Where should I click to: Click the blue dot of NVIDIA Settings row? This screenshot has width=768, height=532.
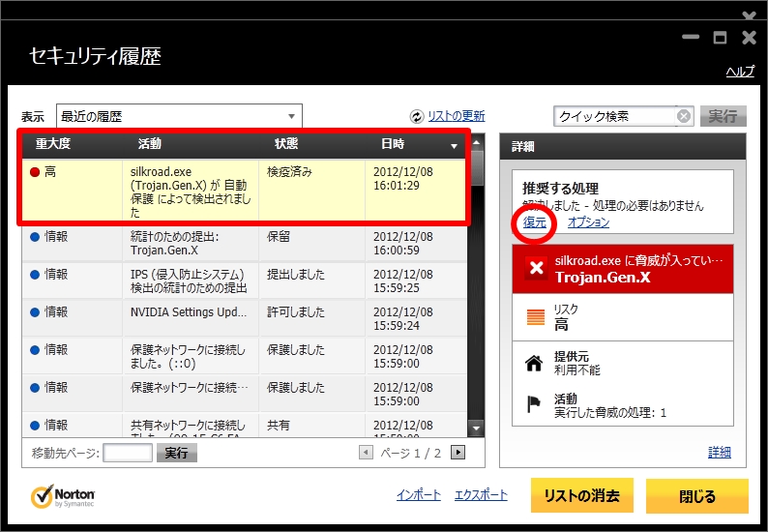[35, 312]
